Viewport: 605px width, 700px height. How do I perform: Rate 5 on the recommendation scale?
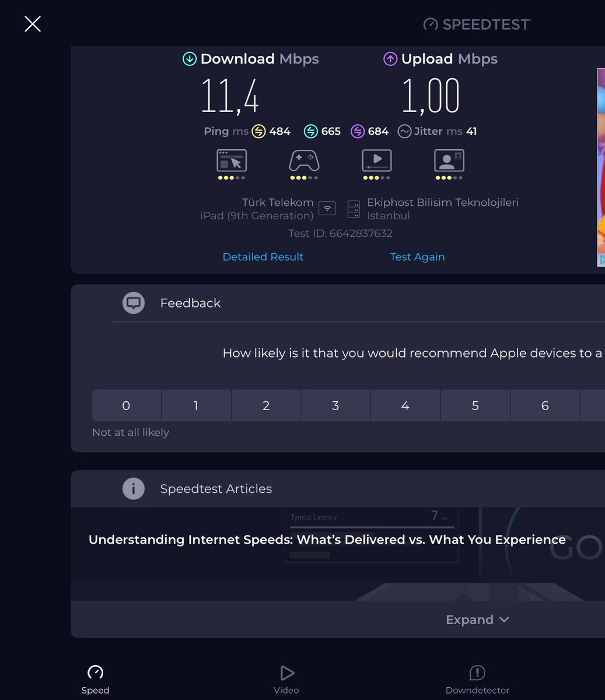coord(475,405)
